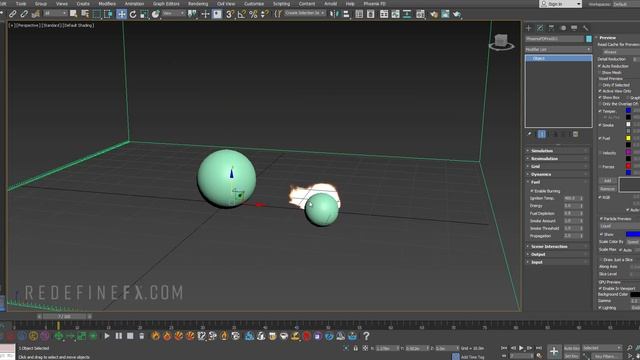Start simulation with the Phoenix play button

tap(107, 336)
